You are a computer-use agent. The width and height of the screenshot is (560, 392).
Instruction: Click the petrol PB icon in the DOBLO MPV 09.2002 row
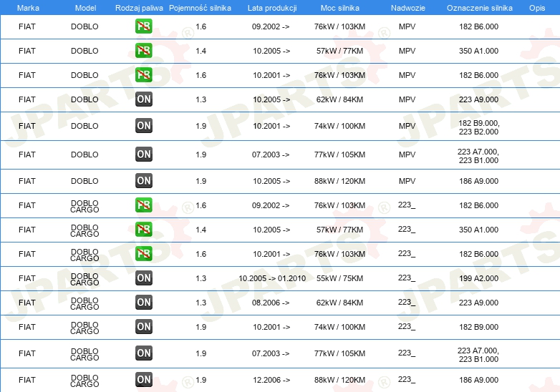143,26
